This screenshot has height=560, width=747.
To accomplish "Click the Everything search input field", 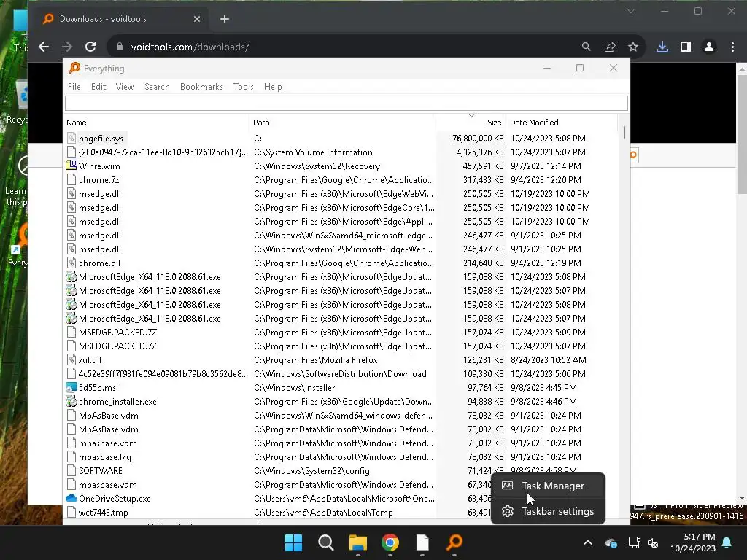I will pos(347,103).
